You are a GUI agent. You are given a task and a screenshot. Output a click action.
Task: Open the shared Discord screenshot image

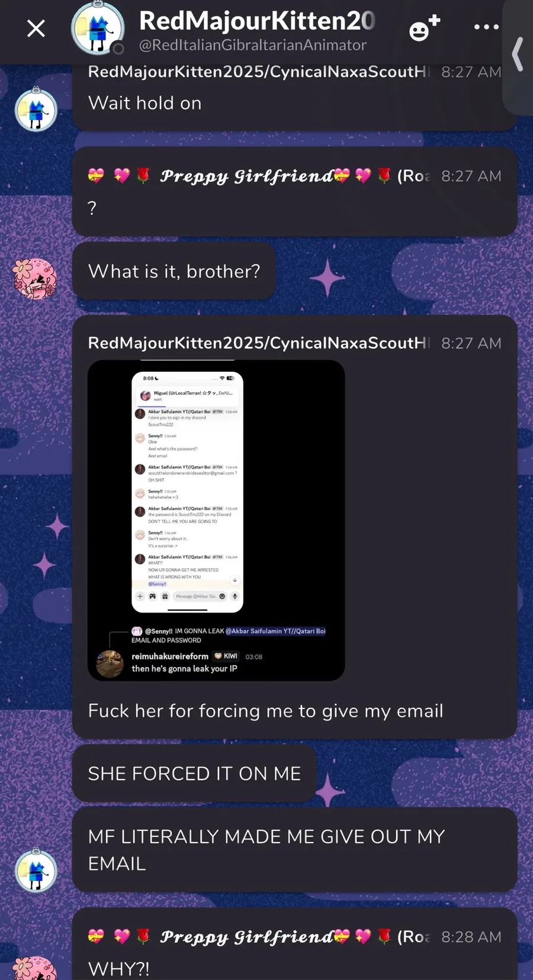216,520
